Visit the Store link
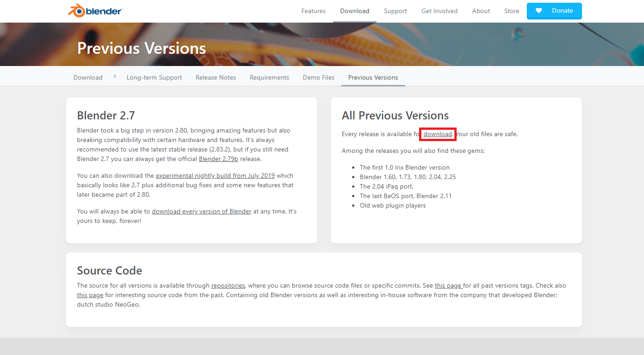 (x=512, y=11)
